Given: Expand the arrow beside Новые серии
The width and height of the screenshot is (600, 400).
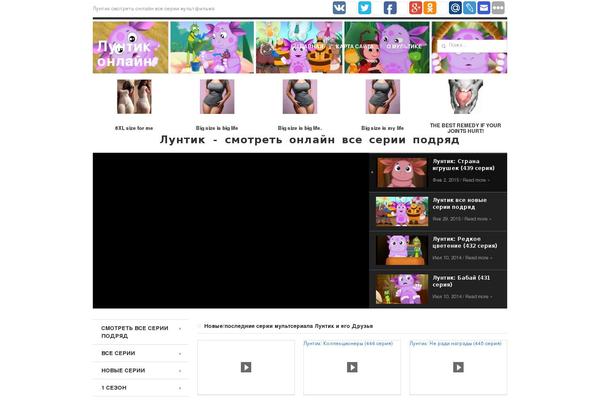Looking at the screenshot, I should (180, 371).
